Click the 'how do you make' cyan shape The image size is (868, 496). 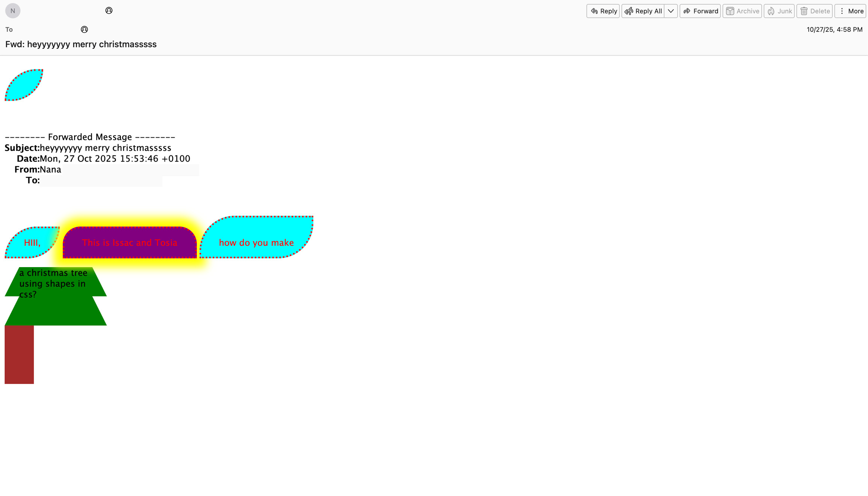coord(256,243)
